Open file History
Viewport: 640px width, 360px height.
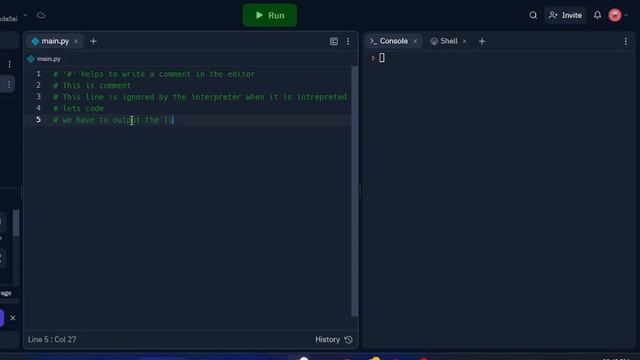click(333, 340)
